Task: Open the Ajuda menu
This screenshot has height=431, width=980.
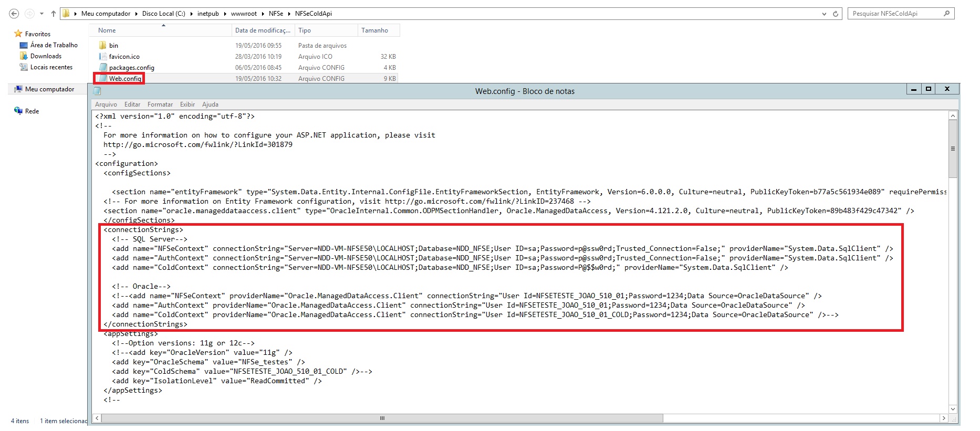Action: tap(210, 104)
